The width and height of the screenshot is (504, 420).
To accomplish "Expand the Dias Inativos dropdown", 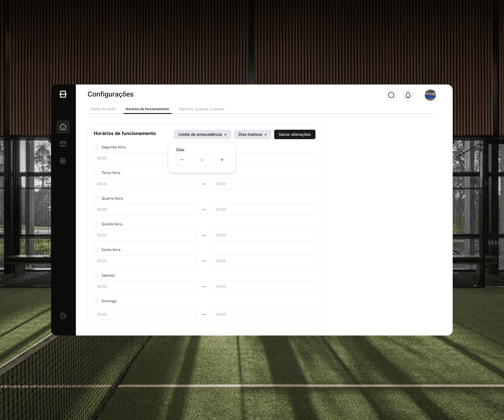I will tap(252, 134).
